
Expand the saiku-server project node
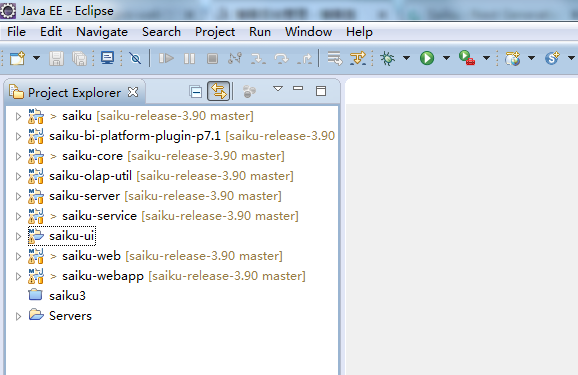pos(18,196)
